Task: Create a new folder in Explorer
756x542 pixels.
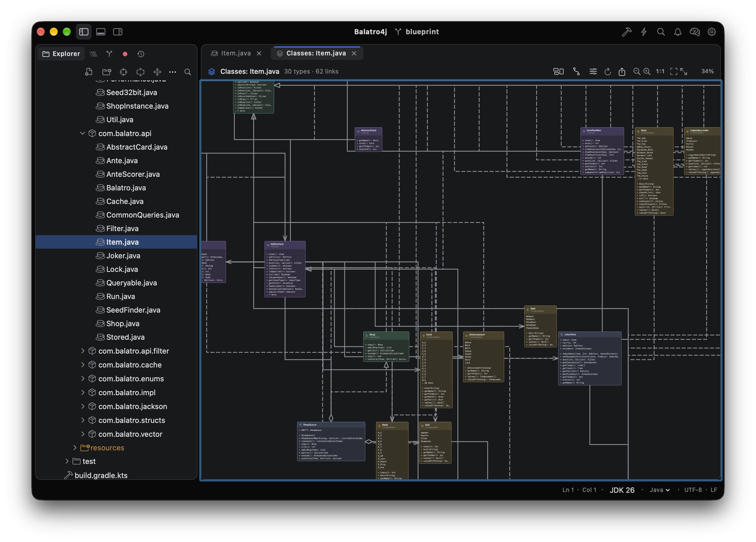Action: point(107,72)
